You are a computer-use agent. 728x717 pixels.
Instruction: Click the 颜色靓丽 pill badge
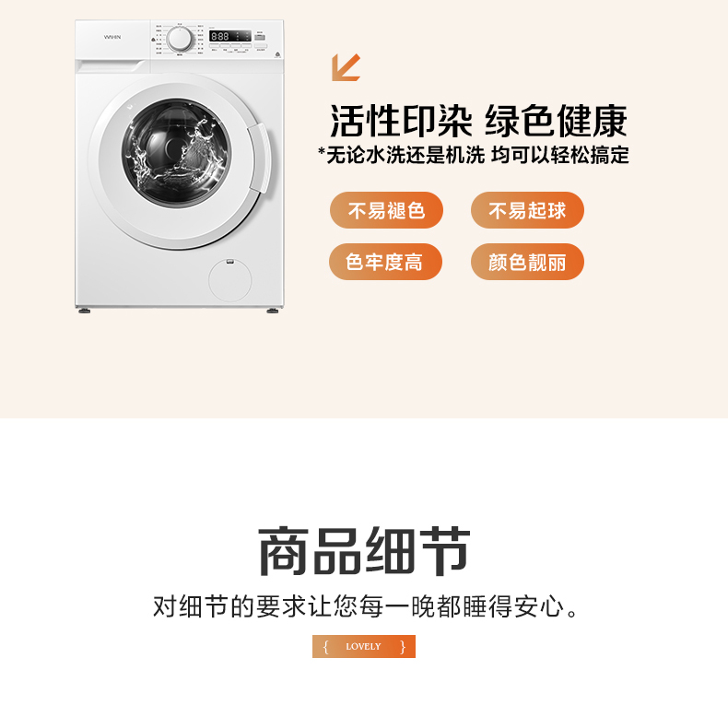pos(527,262)
